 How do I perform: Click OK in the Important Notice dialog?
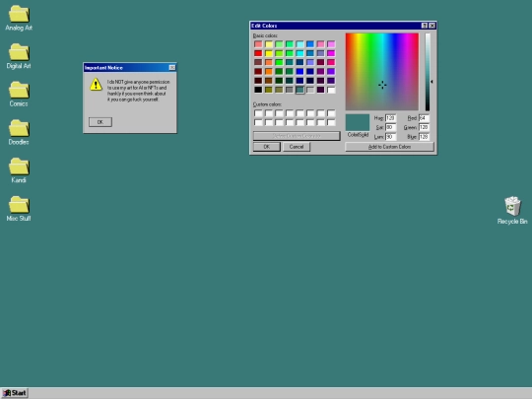pos(100,122)
